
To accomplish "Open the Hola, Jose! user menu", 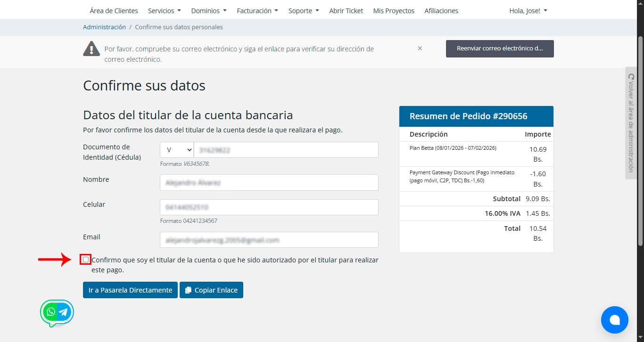I will pos(528,10).
